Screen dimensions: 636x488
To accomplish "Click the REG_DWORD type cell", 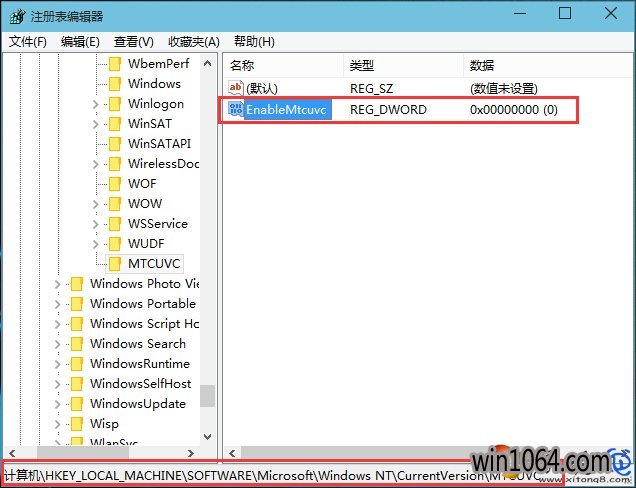I will (x=388, y=110).
